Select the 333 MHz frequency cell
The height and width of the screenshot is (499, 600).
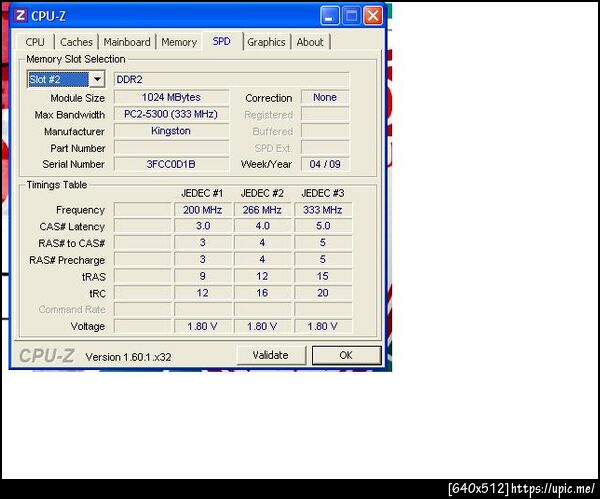tap(323, 210)
